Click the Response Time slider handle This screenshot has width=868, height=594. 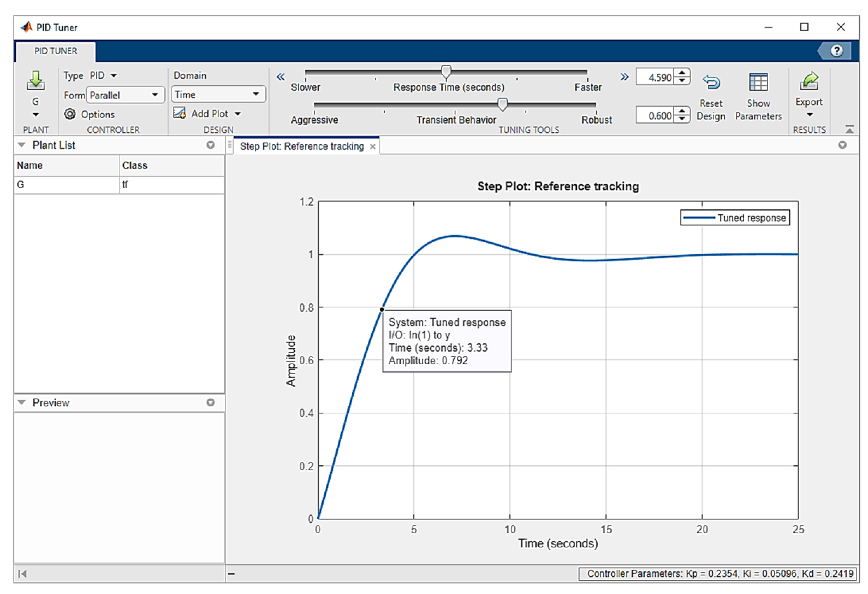point(446,71)
